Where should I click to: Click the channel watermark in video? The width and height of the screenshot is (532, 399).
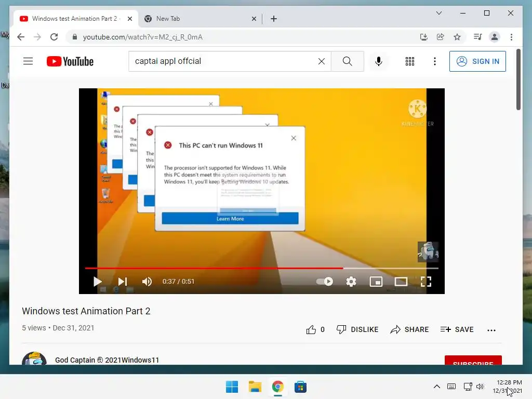pos(428,252)
